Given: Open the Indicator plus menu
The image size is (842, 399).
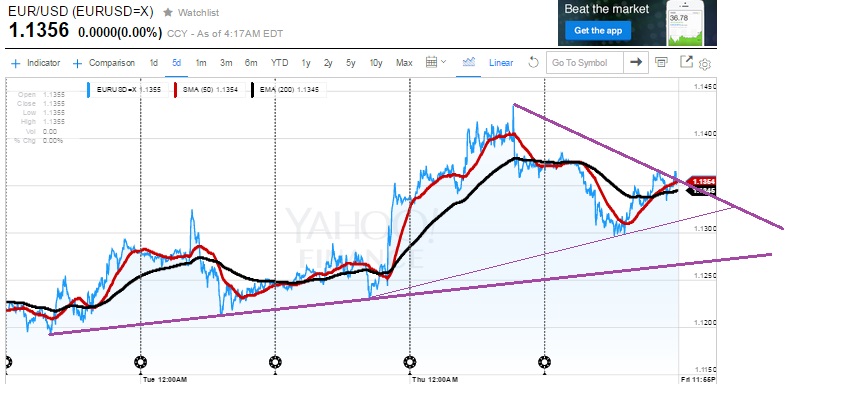Looking at the screenshot, I should [35, 63].
